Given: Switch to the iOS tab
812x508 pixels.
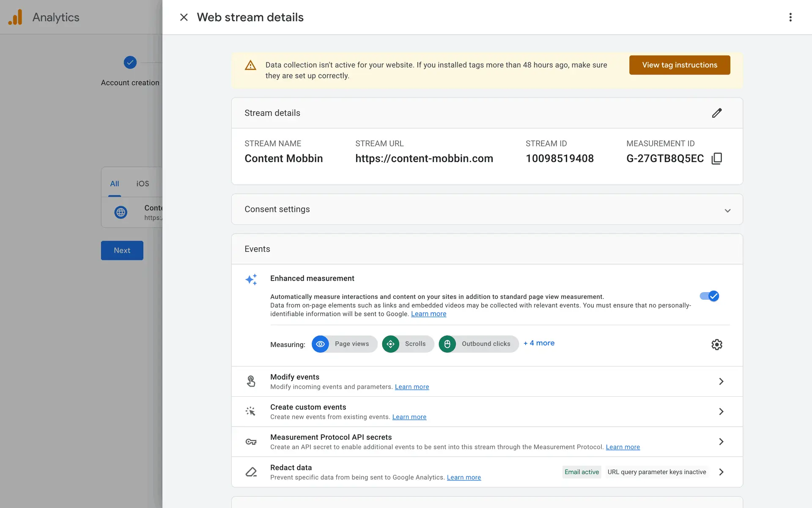Looking at the screenshot, I should pos(143,184).
